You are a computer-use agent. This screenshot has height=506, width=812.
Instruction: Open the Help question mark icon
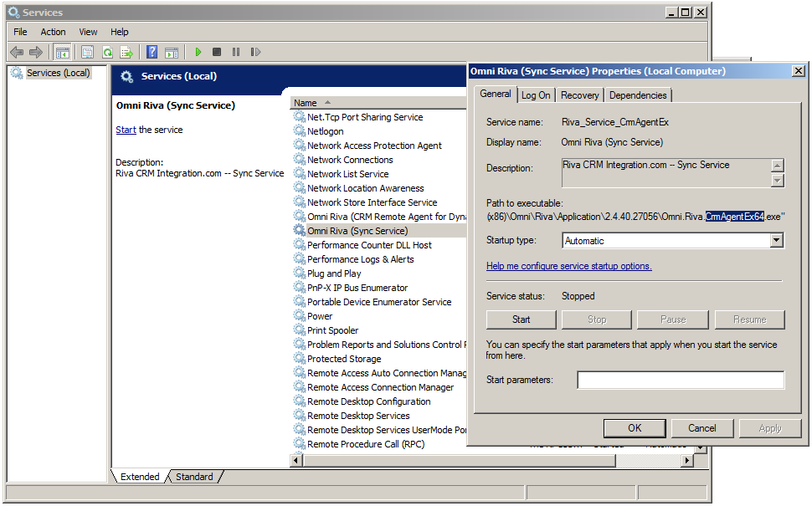click(152, 52)
